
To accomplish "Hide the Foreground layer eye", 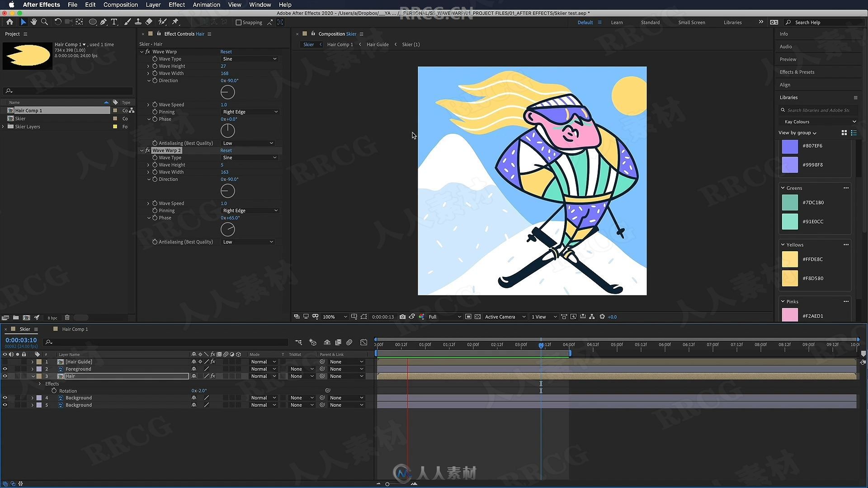I will pyautogui.click(x=5, y=369).
